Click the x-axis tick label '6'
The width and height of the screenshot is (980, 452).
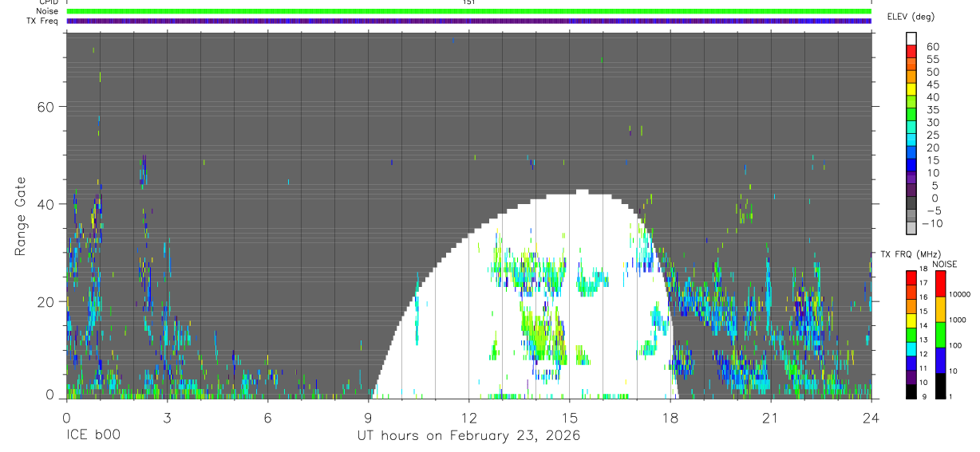[x=267, y=417]
